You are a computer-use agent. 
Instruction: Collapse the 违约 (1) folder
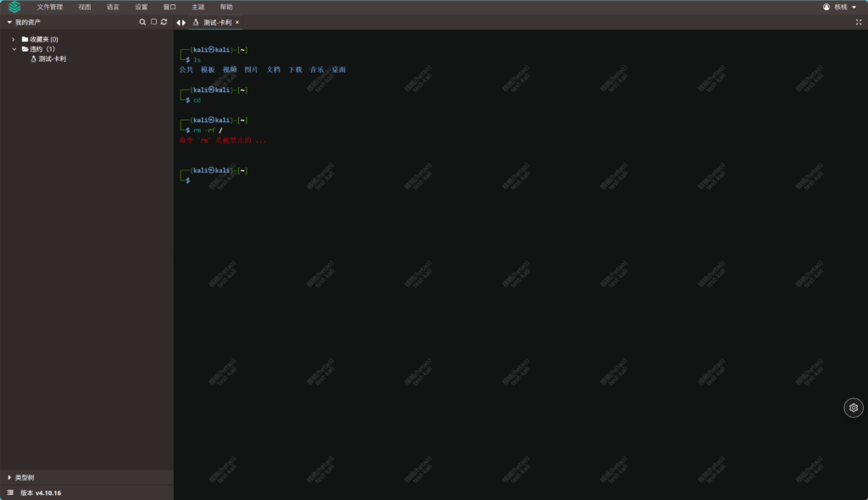point(14,49)
